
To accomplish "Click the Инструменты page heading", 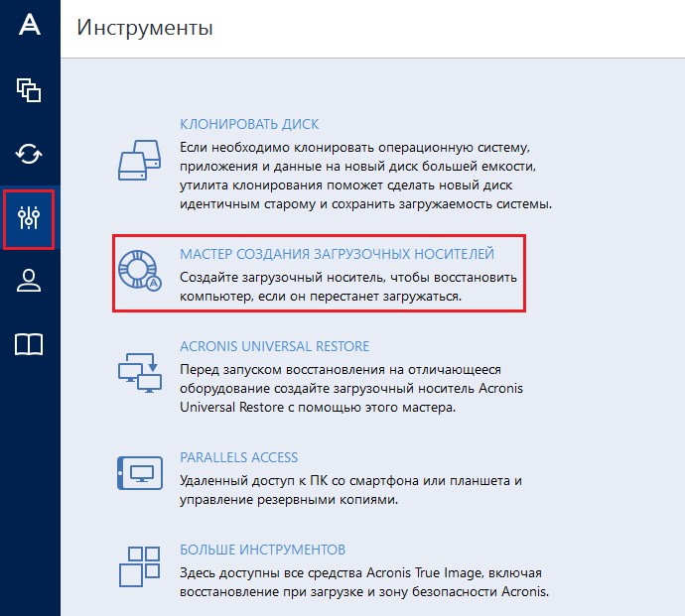I will pyautogui.click(x=145, y=28).
